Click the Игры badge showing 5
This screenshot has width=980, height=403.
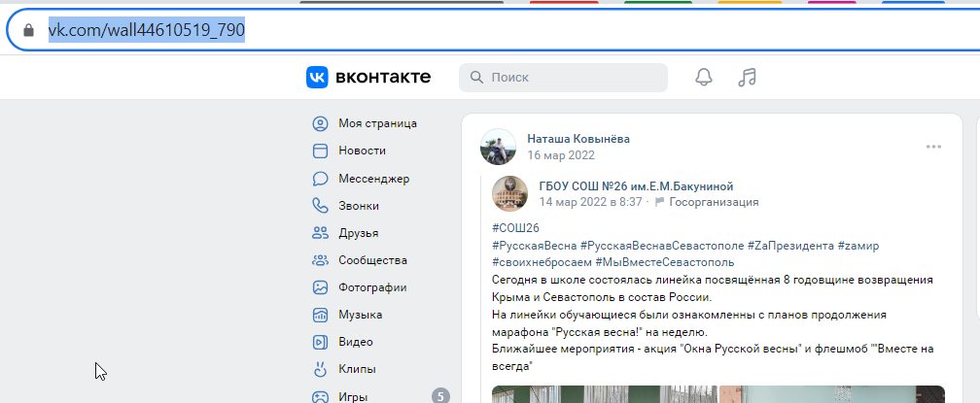pos(440,396)
